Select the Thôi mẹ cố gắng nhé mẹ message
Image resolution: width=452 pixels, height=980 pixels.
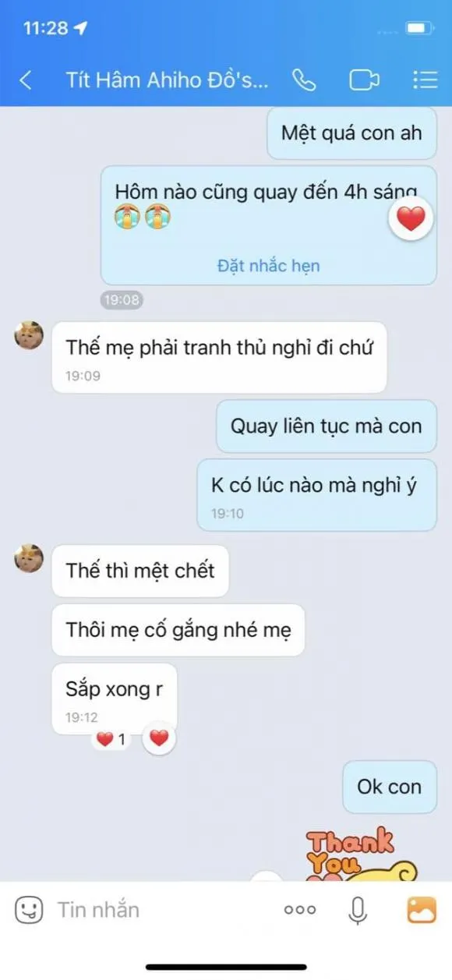[x=178, y=630]
